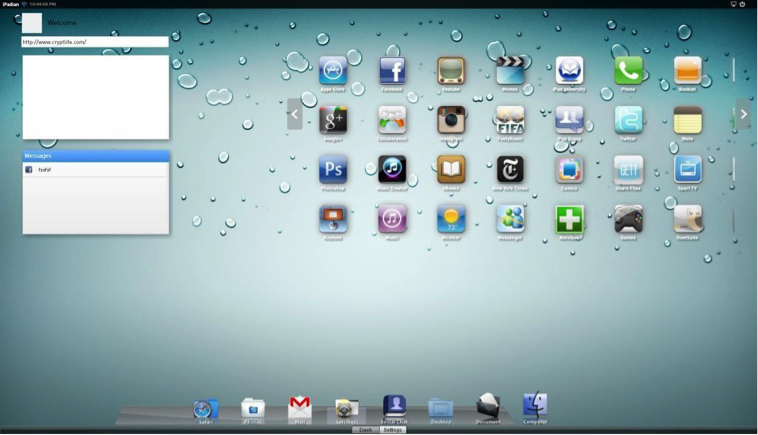This screenshot has height=435, width=758.
Task: Open the Sport TV app
Action: 687,170
